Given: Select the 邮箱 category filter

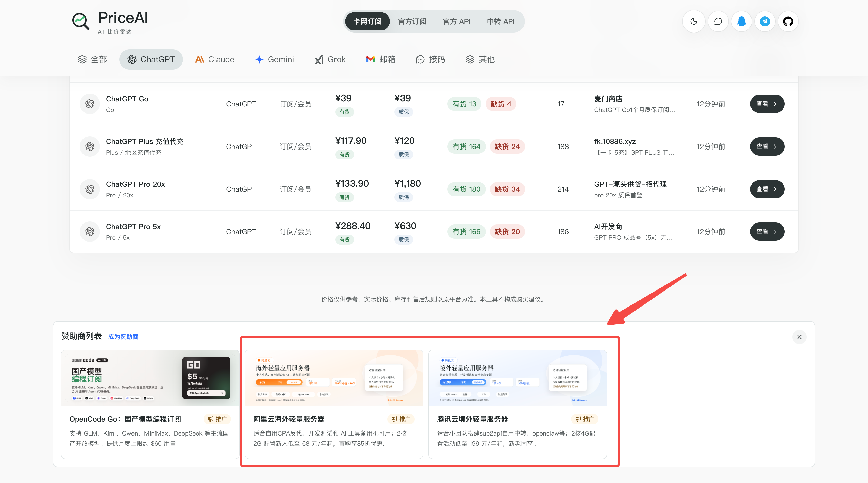Looking at the screenshot, I should (x=380, y=59).
